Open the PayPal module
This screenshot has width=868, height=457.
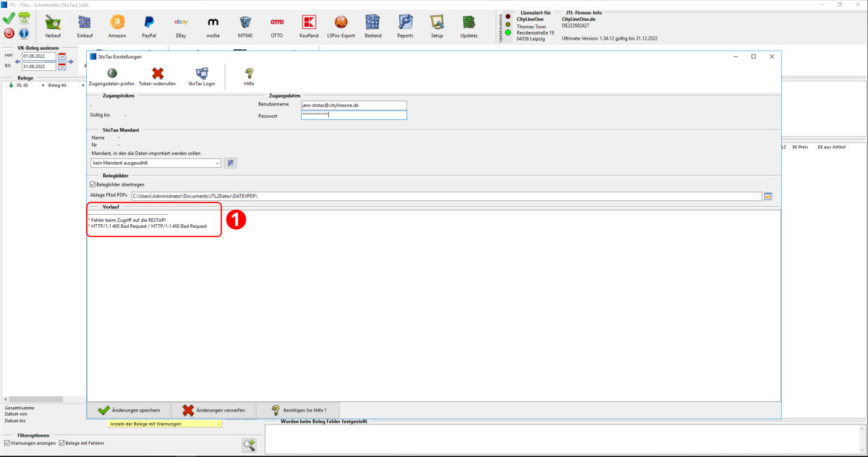tap(148, 24)
